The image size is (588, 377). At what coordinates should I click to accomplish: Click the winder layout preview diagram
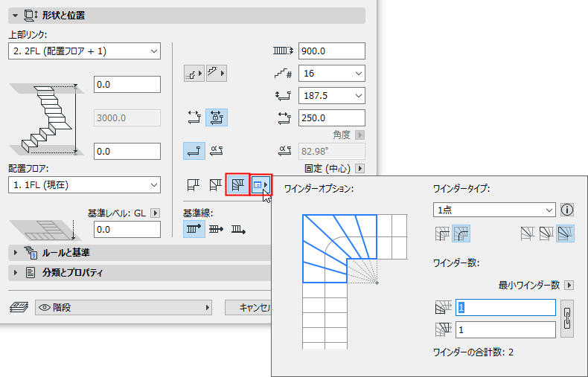(355, 282)
